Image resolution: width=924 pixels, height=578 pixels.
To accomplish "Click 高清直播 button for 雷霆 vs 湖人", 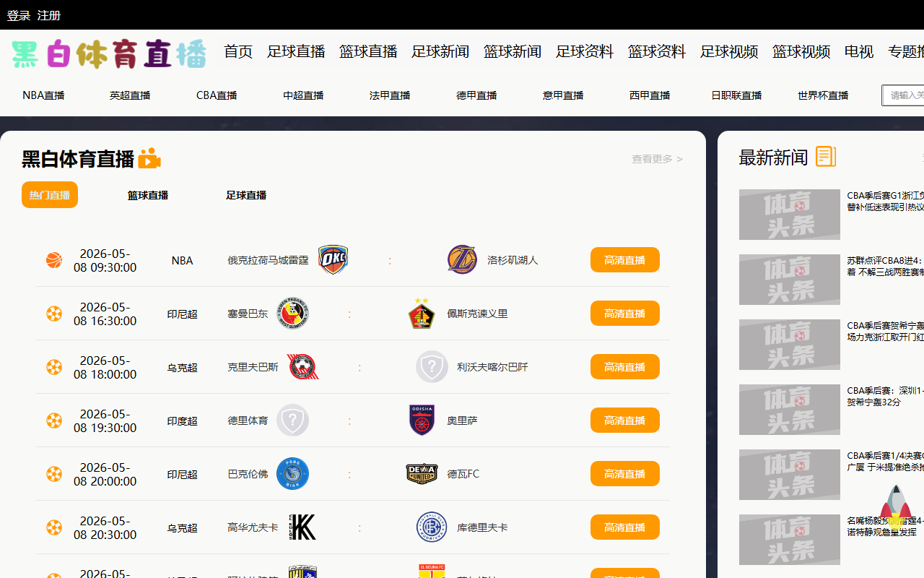I will coord(625,260).
